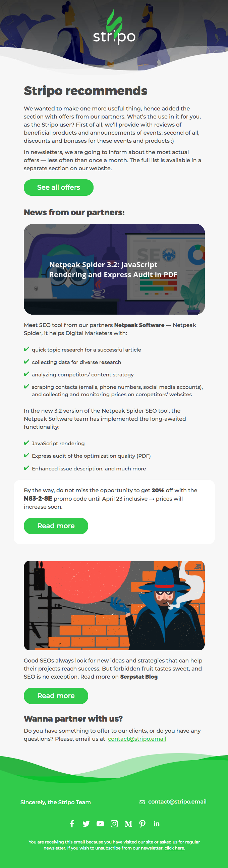Follow the bold Serpstat Blog link

pyautogui.click(x=139, y=677)
